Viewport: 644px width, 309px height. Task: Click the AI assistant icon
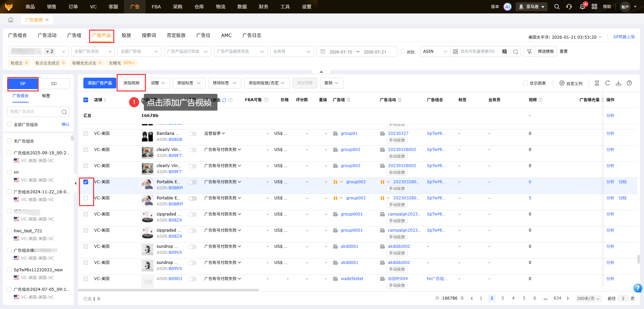[x=508, y=7]
